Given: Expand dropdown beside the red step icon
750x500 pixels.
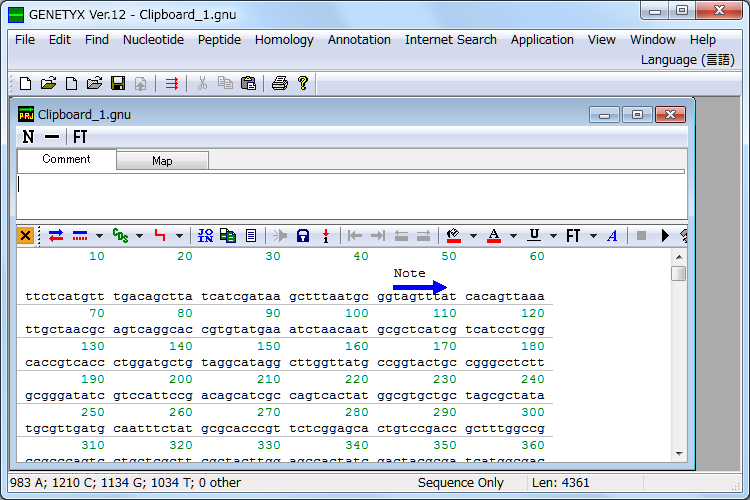Looking at the screenshot, I should (179, 235).
